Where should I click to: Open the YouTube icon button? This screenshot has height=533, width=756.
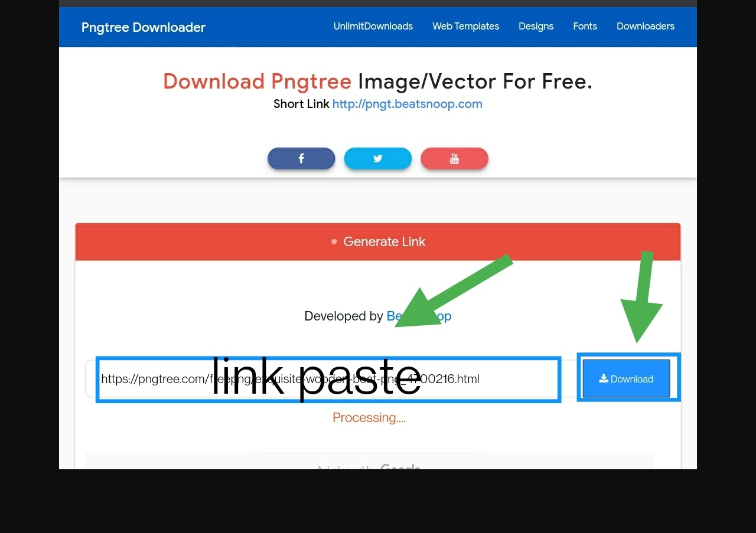455,158
